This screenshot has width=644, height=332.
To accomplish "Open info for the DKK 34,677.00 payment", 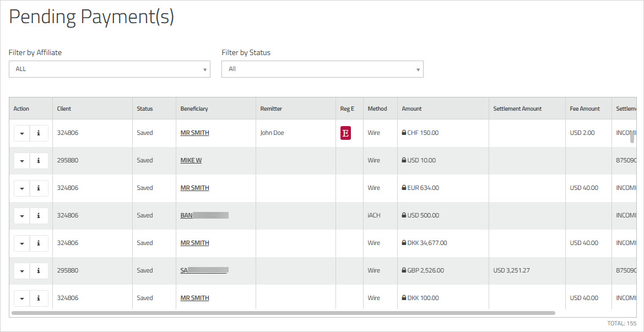I will (39, 243).
